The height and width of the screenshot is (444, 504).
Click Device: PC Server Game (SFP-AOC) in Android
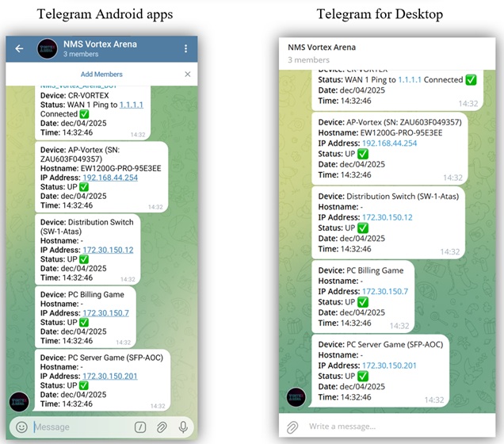point(101,358)
